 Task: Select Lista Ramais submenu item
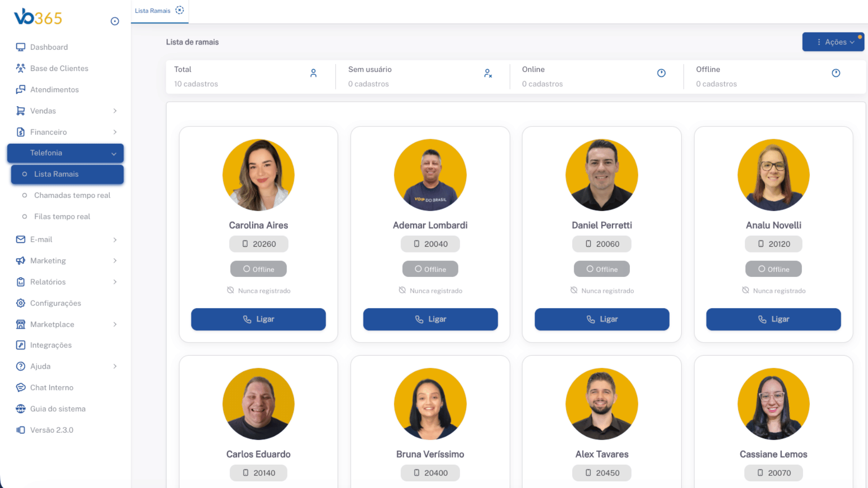(x=67, y=174)
